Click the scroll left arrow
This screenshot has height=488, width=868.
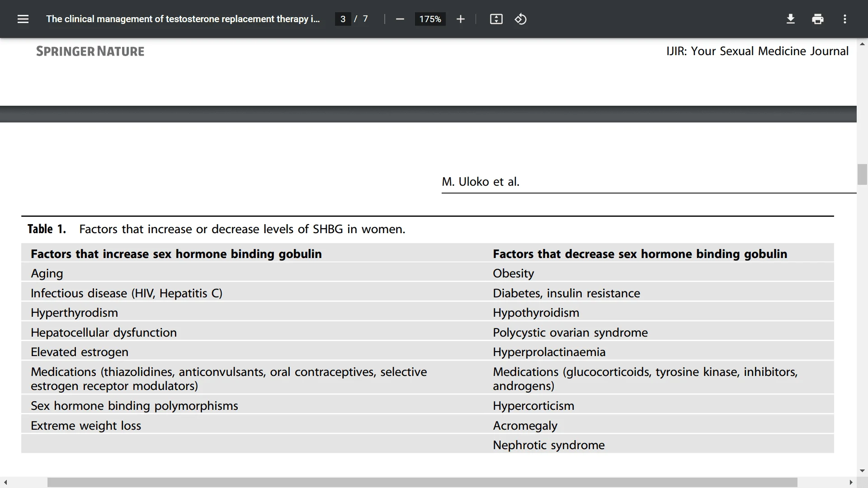(x=5, y=483)
